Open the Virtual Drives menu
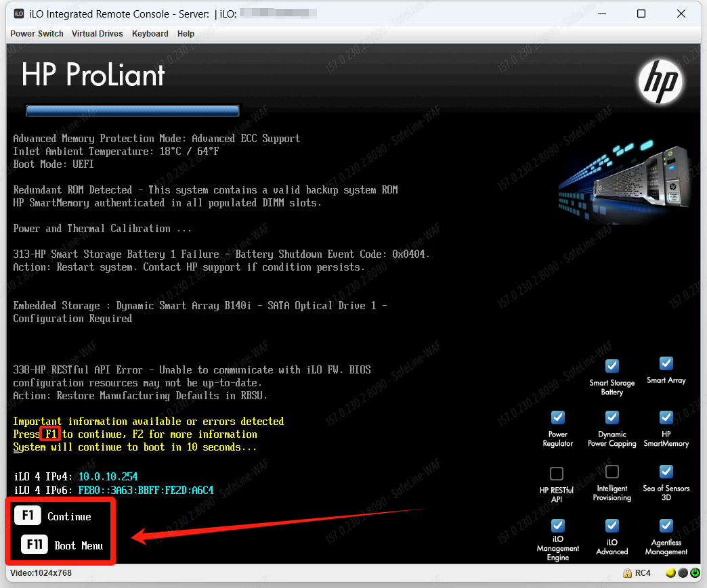 click(97, 34)
